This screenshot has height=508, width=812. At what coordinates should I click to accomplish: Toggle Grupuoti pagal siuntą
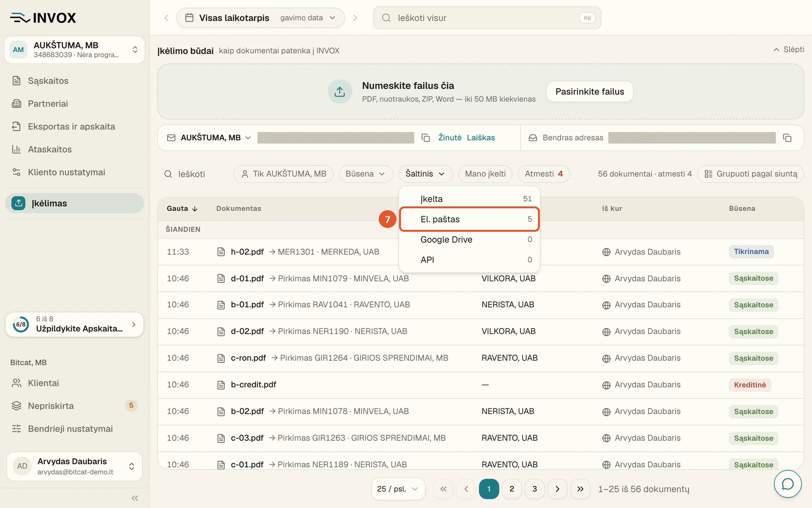(750, 174)
